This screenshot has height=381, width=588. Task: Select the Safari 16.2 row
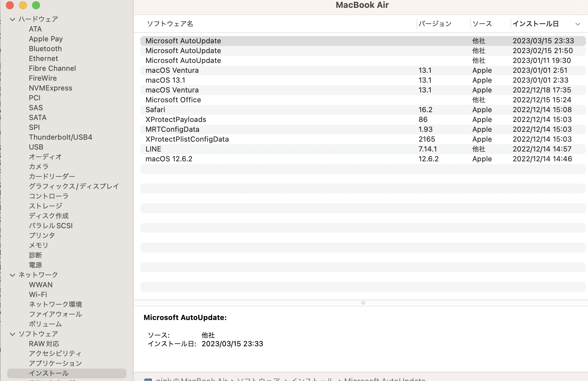363,110
